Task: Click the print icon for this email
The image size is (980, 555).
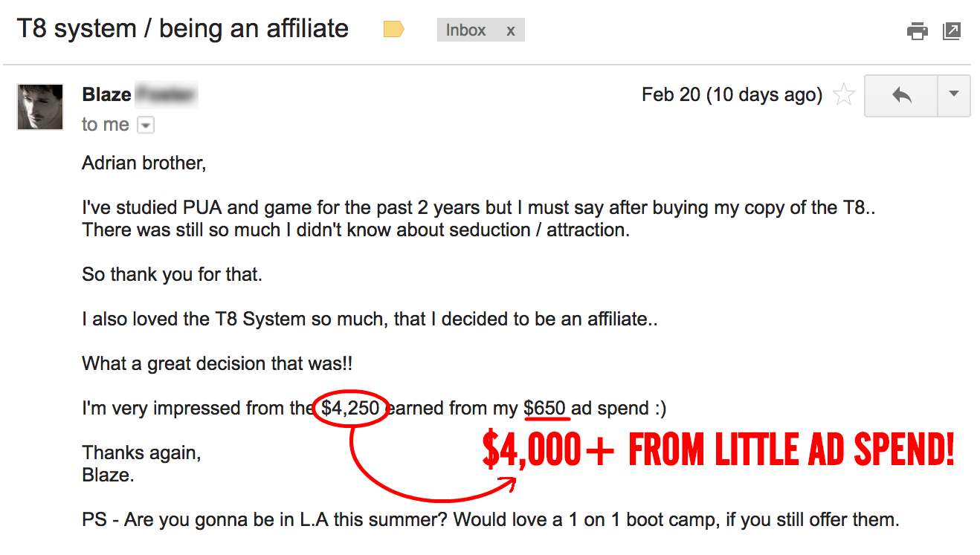Action: click(918, 30)
